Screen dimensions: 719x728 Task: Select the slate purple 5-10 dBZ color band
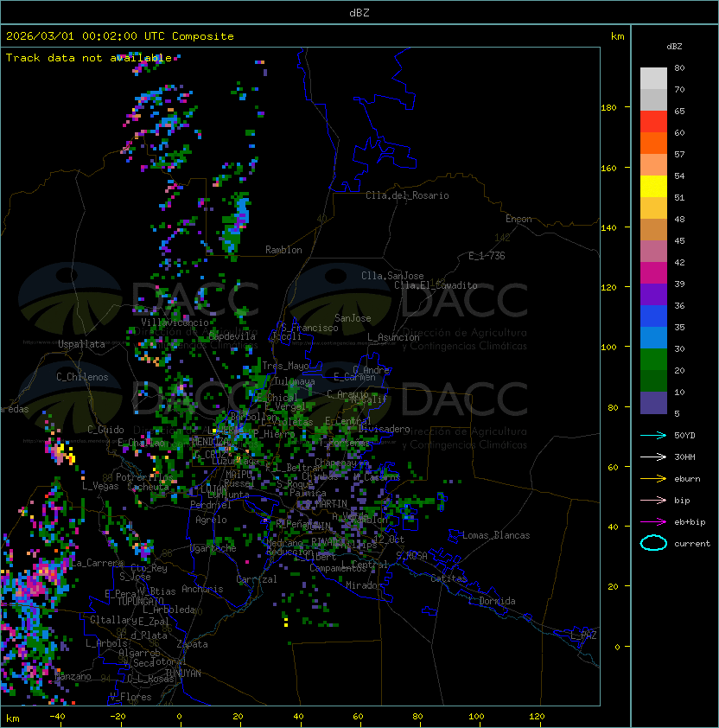[x=653, y=403]
